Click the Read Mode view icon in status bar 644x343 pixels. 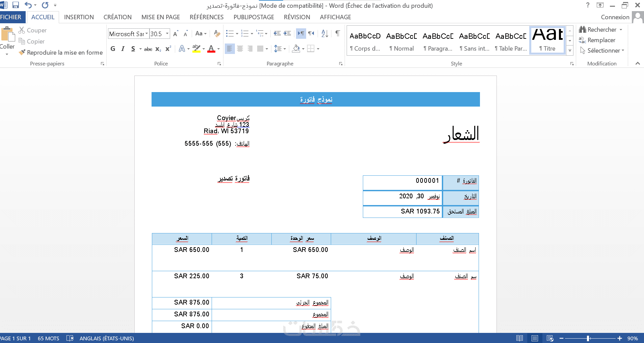pos(519,338)
